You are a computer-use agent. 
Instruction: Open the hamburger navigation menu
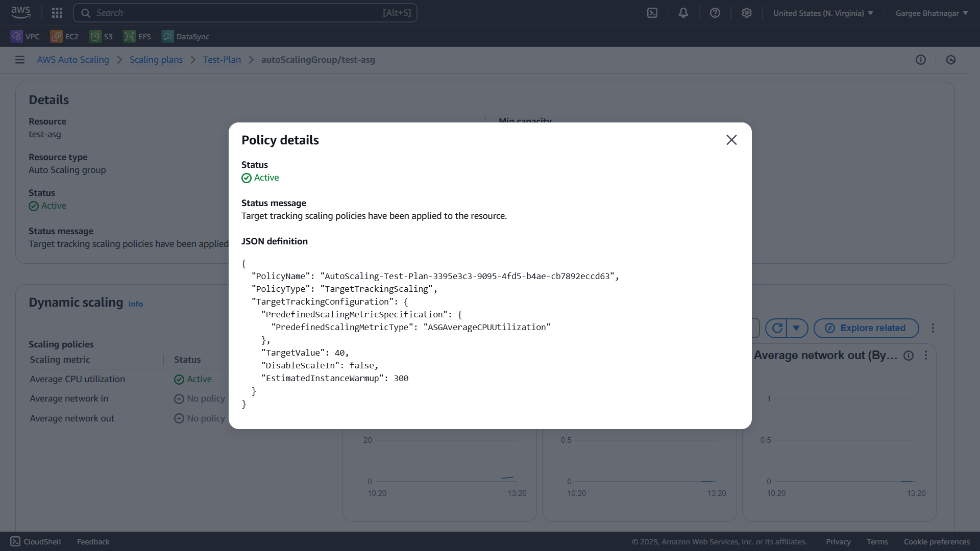tap(20, 60)
